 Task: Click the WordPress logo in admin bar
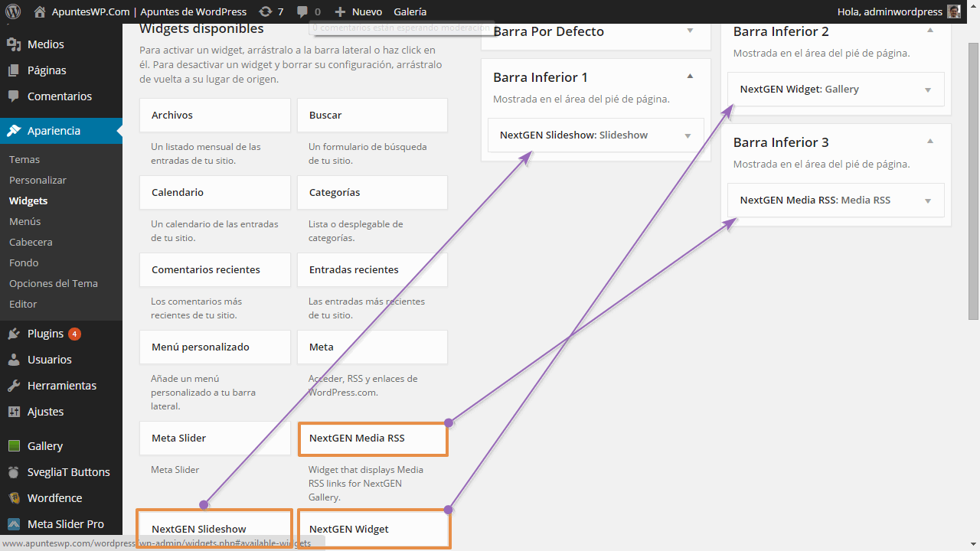click(13, 11)
